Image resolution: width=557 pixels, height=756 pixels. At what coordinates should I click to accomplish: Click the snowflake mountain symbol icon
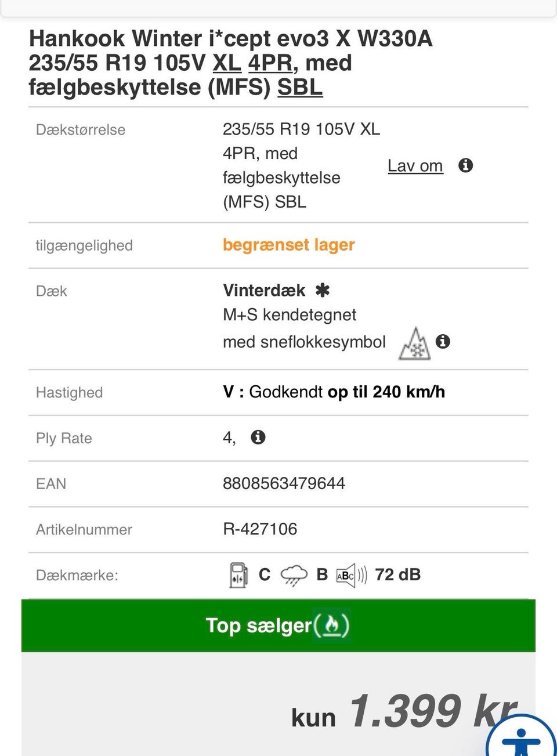coord(415,344)
